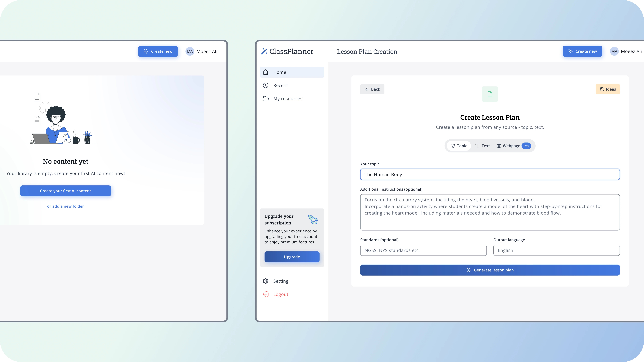
Task: Click the Home house icon in sidebar
Action: pos(265,72)
